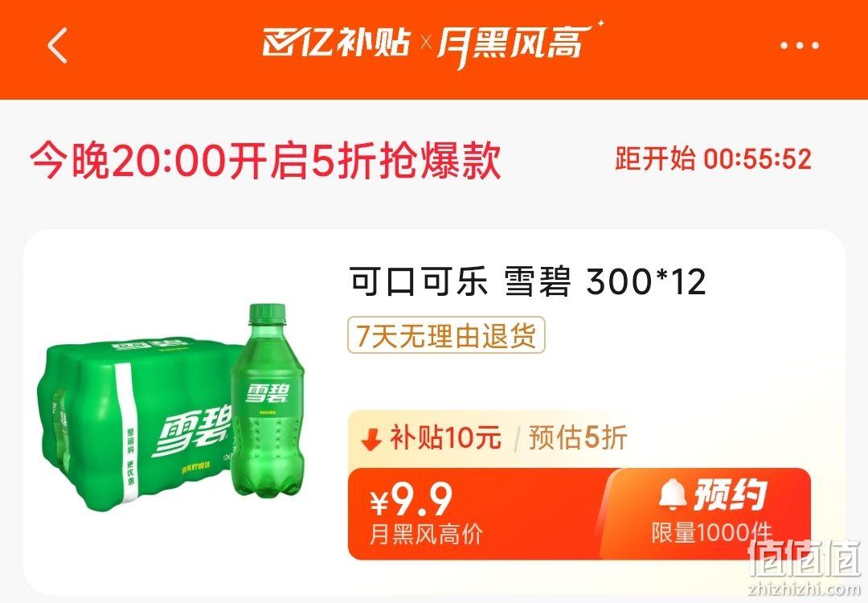The width and height of the screenshot is (868, 603).
Task: Tap the bell icon on 预约 button
Action: [x=673, y=494]
